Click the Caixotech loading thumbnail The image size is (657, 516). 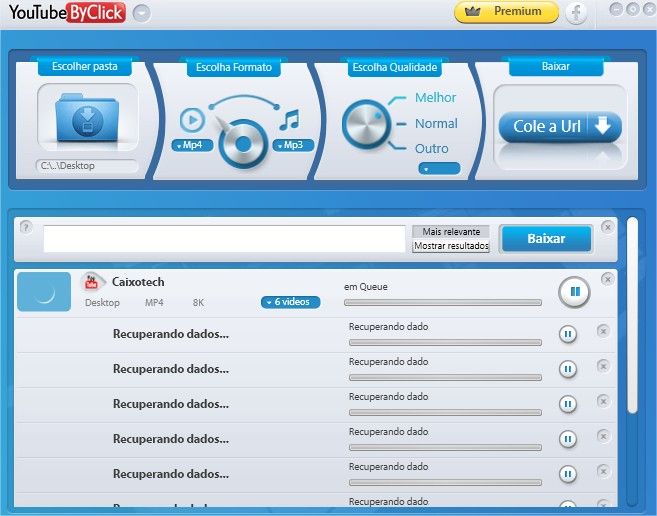coord(44,292)
